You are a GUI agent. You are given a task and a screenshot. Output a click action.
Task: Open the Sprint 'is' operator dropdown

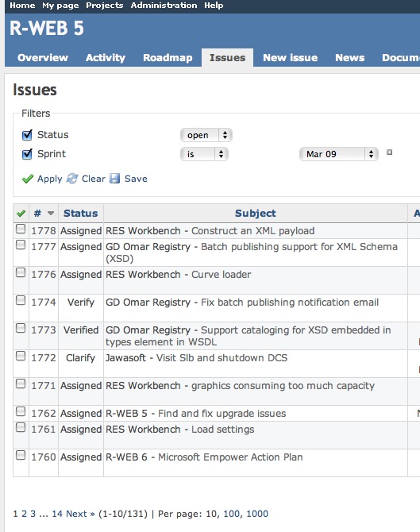coord(204,154)
